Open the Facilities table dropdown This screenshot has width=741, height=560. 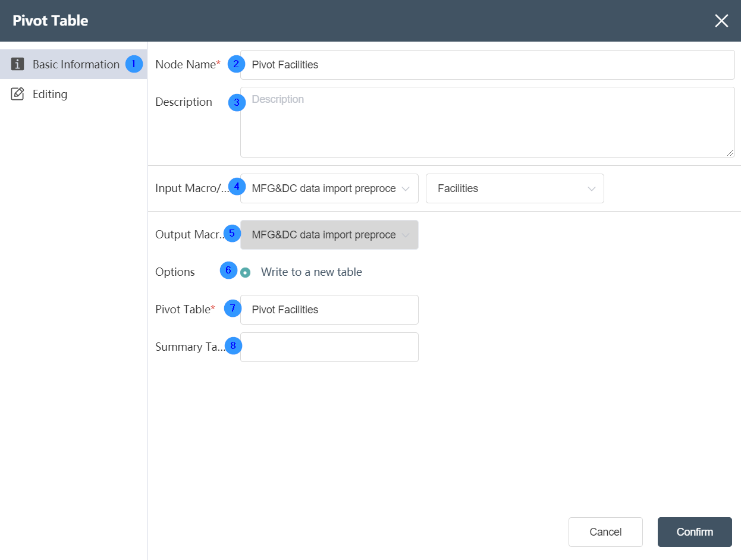[x=515, y=188]
